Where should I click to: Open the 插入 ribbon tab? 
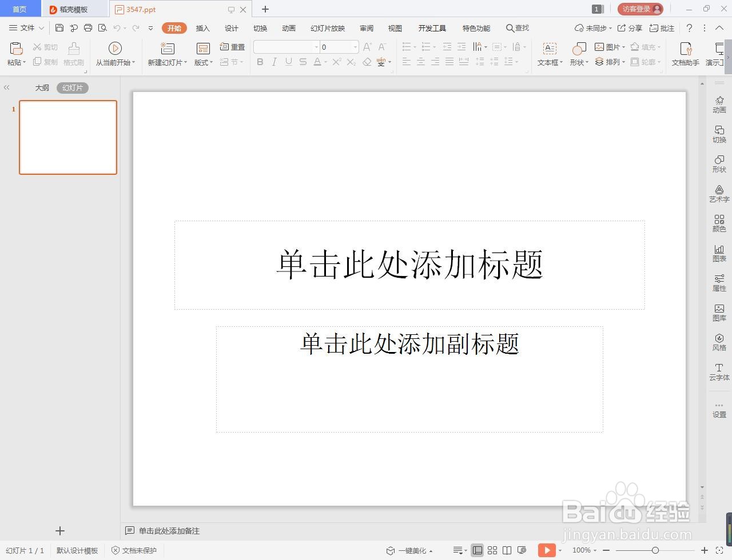pos(203,28)
